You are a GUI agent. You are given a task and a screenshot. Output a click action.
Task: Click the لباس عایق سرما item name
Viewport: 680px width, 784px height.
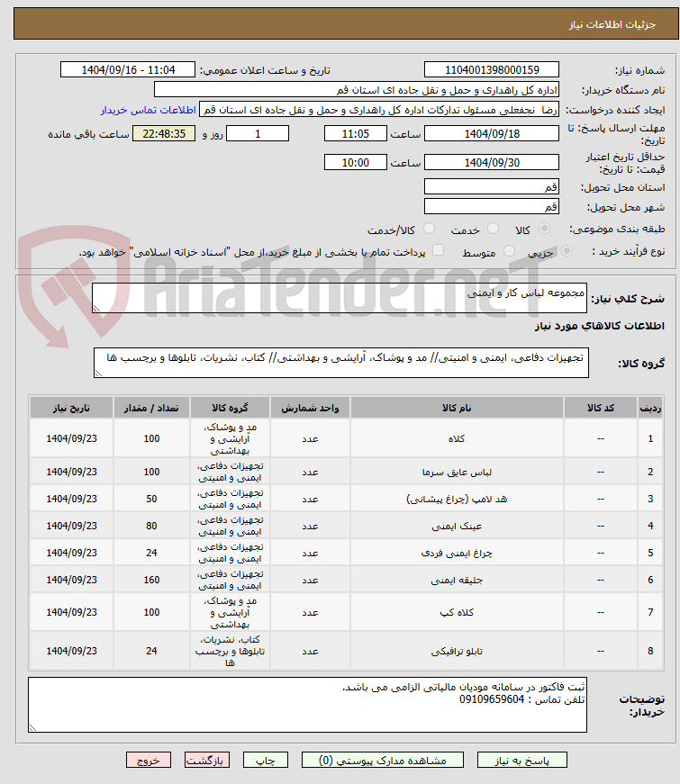tap(457, 472)
